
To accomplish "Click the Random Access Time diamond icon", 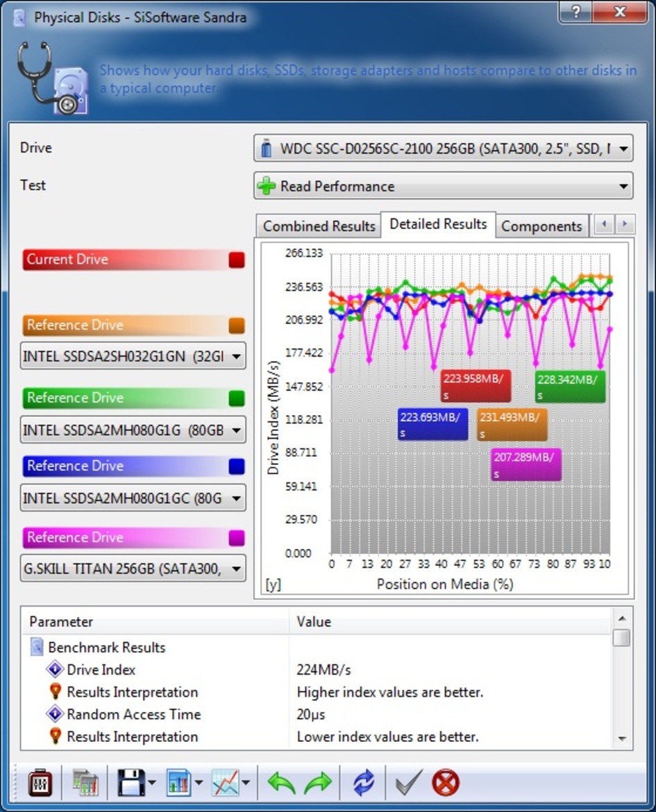I will tap(55, 713).
